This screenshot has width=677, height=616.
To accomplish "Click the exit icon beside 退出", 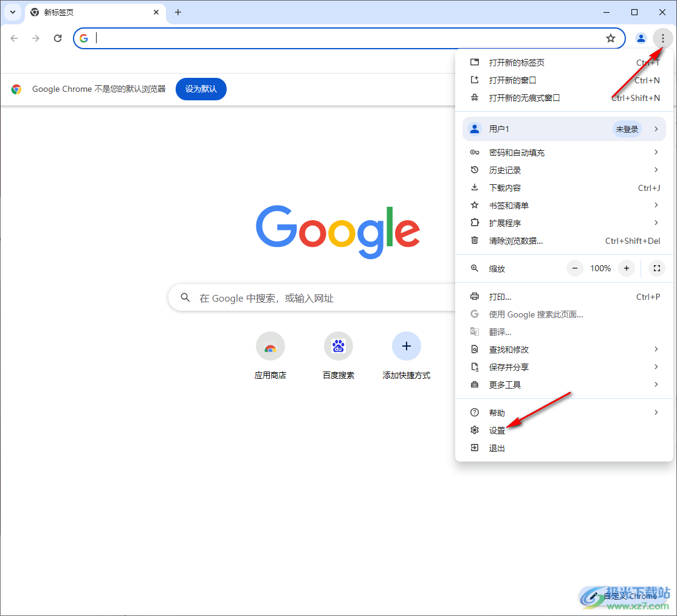I will point(475,448).
